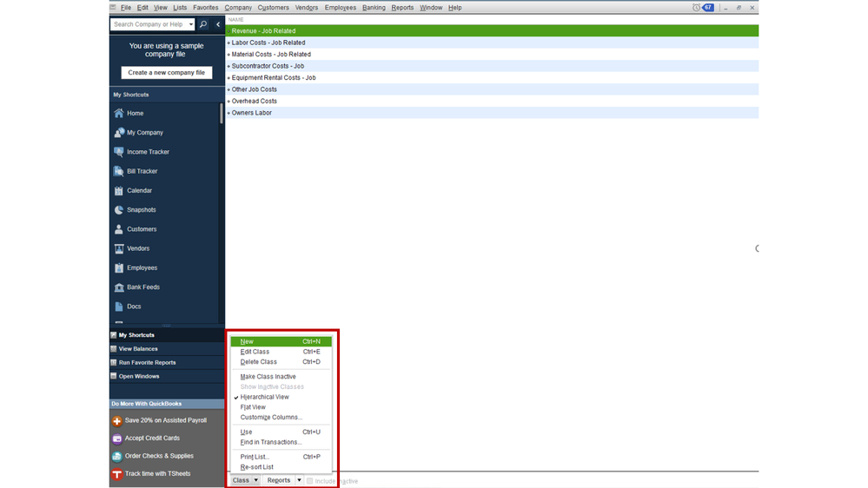Open the Employees menu
The height and width of the screenshot is (488, 868).
pos(341,8)
